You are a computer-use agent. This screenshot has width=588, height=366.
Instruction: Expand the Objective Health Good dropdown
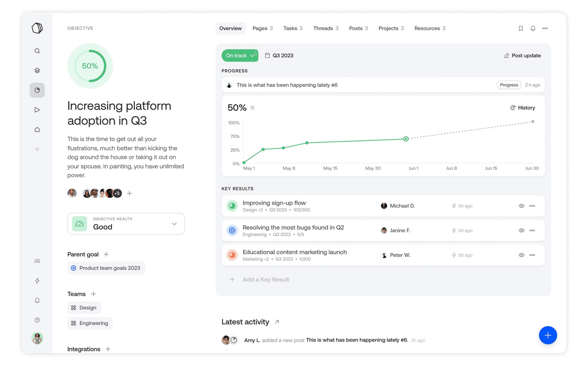click(x=126, y=224)
